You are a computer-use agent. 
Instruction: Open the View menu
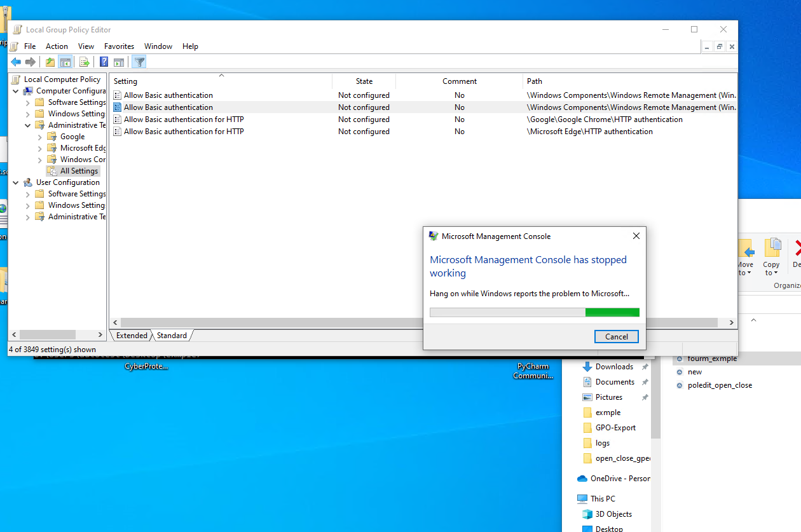86,46
